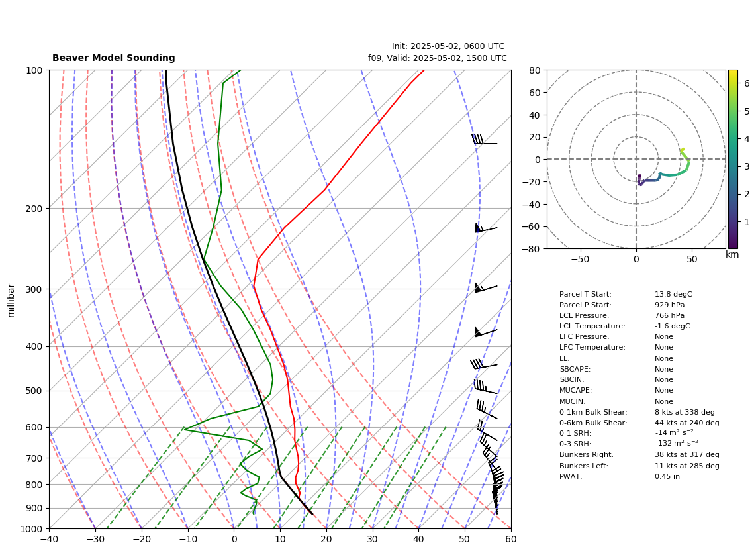Click the '300' pressure tick label
The height and width of the screenshot is (551, 756).
pyautogui.click(x=35, y=289)
